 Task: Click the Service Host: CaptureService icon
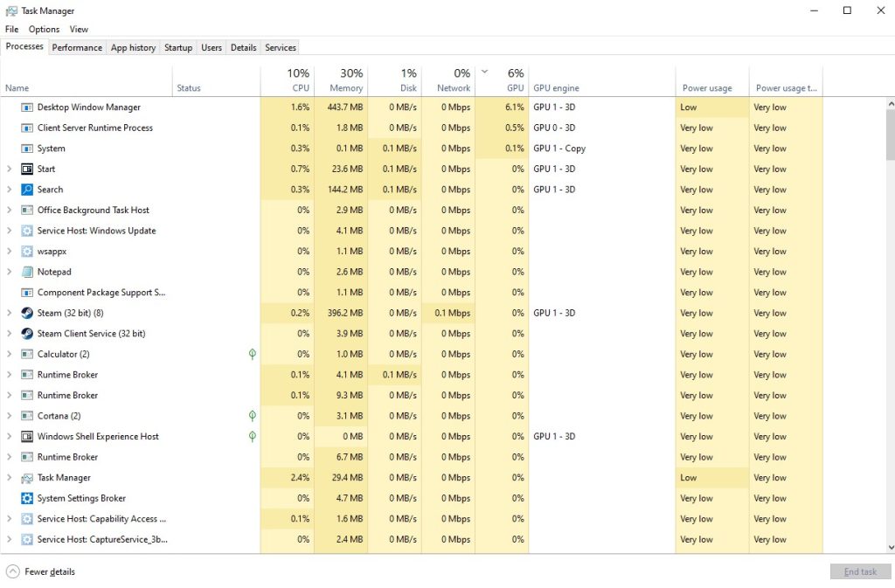(27, 540)
